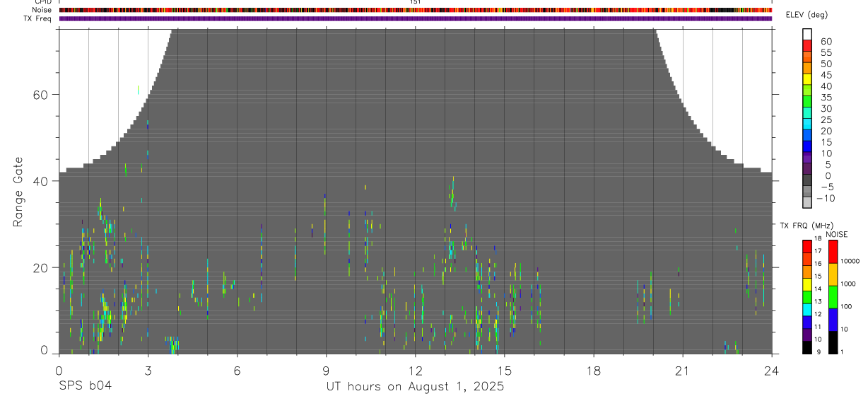This screenshot has width=868, height=401.
Task: Click cyan ELEV swatch between 20 and 25
Action: click(807, 124)
